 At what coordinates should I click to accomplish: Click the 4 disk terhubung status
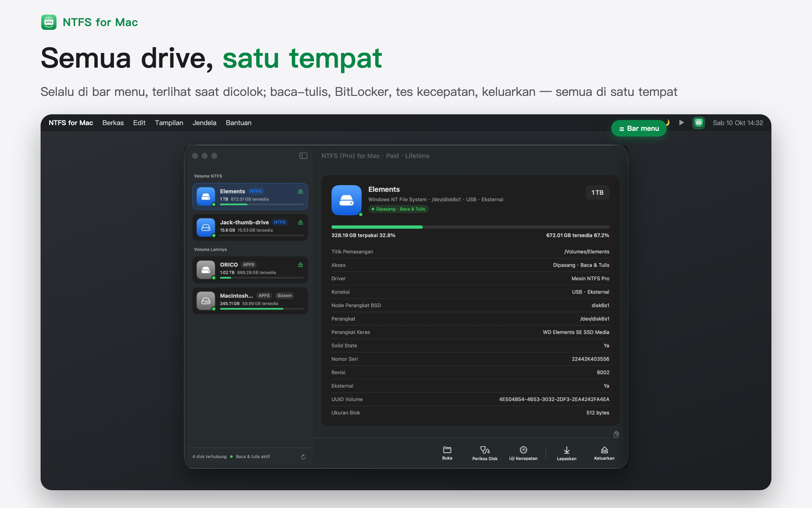coord(209,457)
